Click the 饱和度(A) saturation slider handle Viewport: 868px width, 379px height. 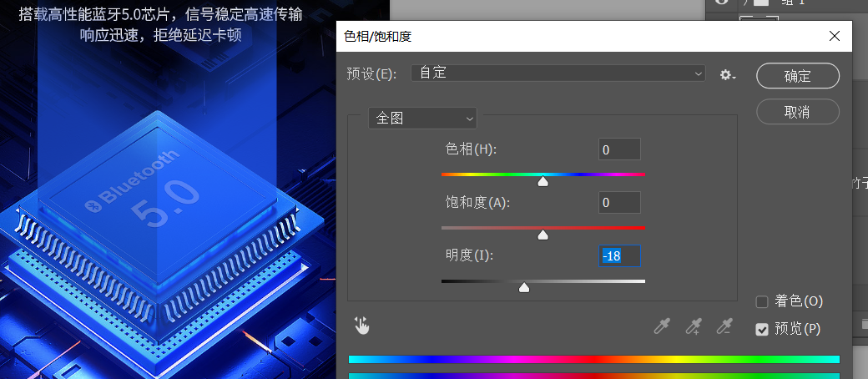point(543,235)
